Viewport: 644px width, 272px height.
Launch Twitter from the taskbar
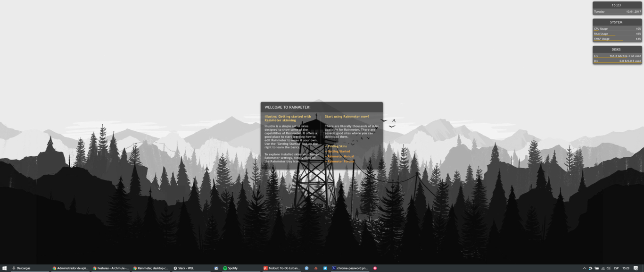[325, 268]
